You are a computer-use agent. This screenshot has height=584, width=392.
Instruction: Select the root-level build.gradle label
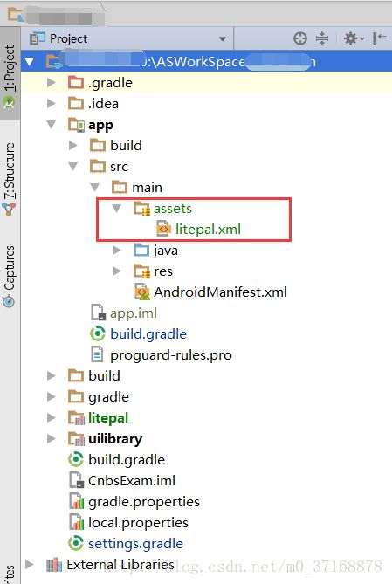point(127,459)
